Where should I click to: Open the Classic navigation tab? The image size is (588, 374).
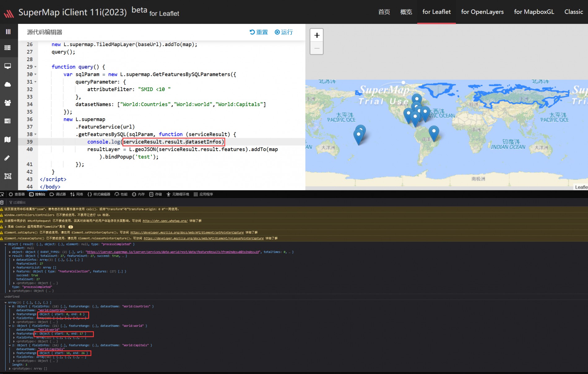coord(573,12)
